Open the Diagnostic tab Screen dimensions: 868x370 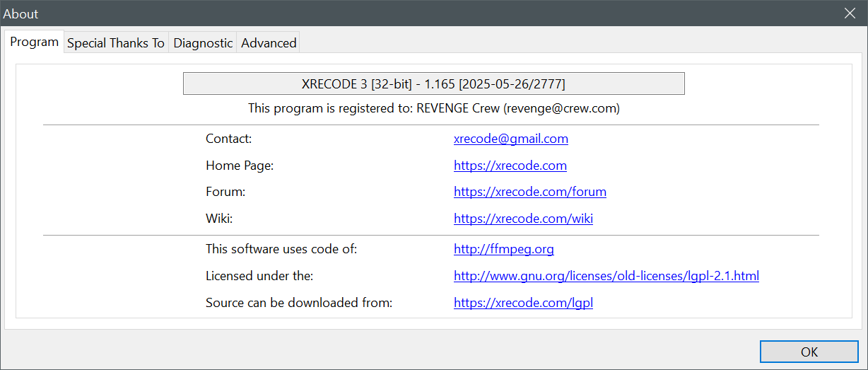pos(203,43)
